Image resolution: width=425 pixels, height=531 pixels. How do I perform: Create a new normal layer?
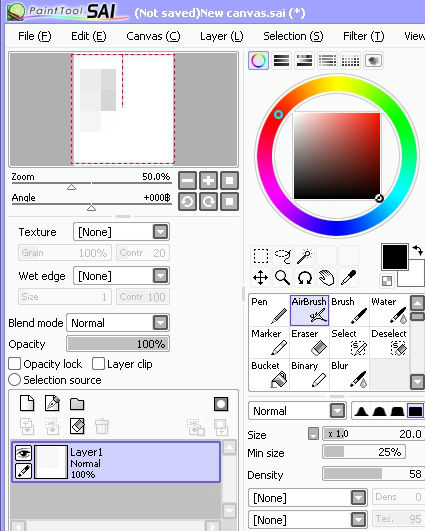point(27,403)
